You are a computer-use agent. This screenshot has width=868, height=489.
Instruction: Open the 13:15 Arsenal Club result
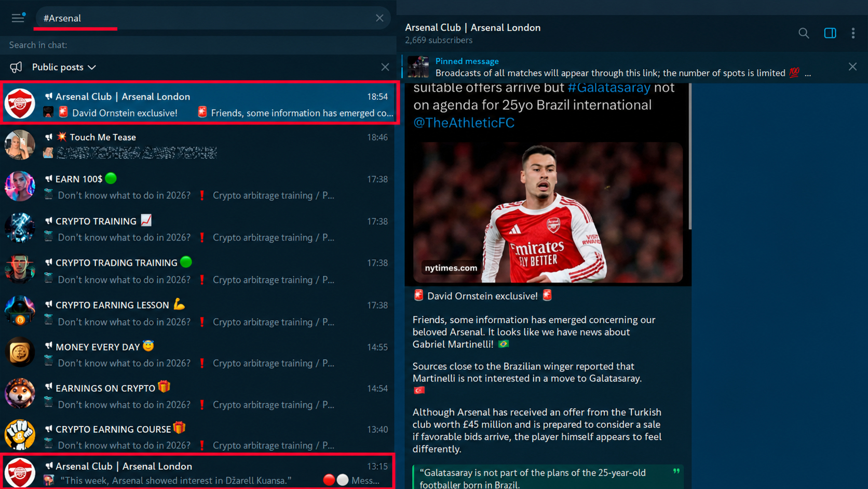[x=198, y=472]
